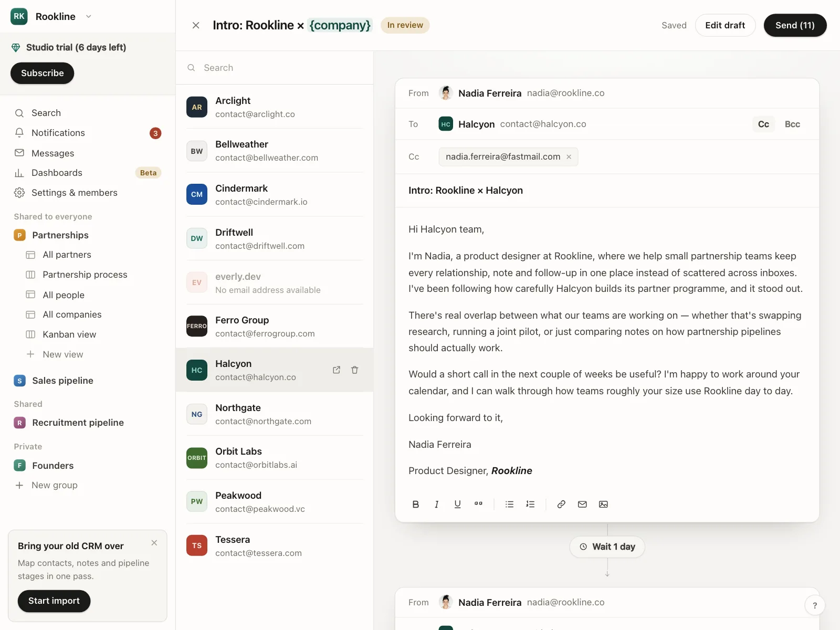Dismiss the Bring your old CRM over card
The image size is (840, 630).
(154, 543)
